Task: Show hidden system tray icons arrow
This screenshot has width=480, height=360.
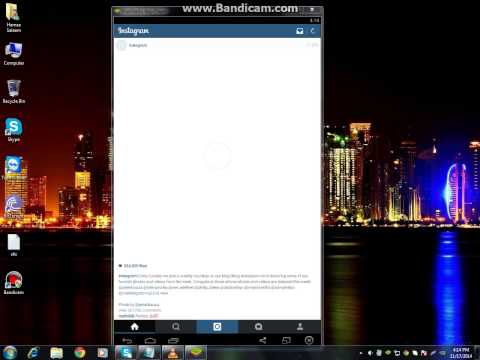Action: (x=361, y=353)
